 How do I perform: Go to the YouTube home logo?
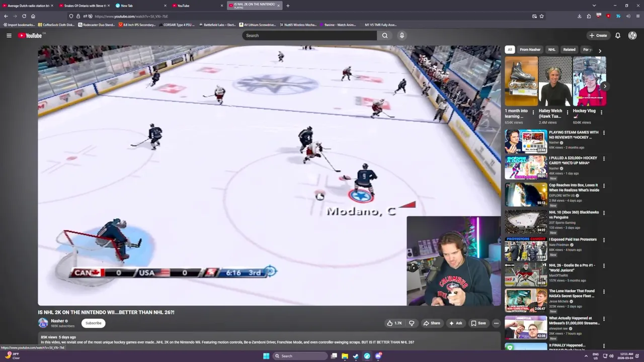(31, 35)
